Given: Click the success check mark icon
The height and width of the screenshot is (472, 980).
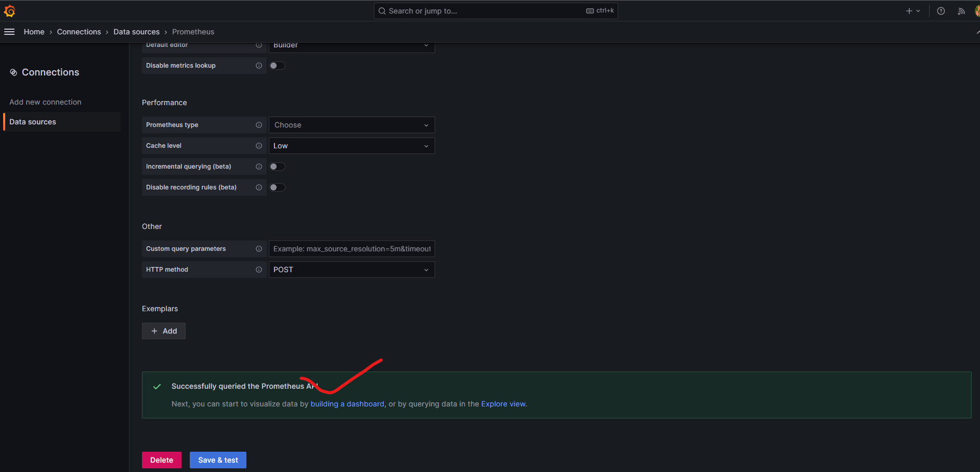Looking at the screenshot, I should click(157, 387).
